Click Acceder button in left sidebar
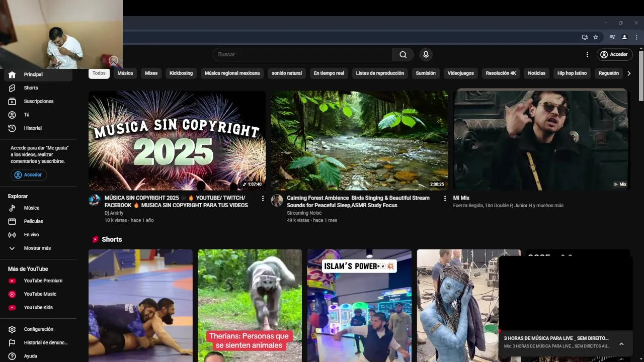This screenshot has width=644, height=362. [29, 175]
